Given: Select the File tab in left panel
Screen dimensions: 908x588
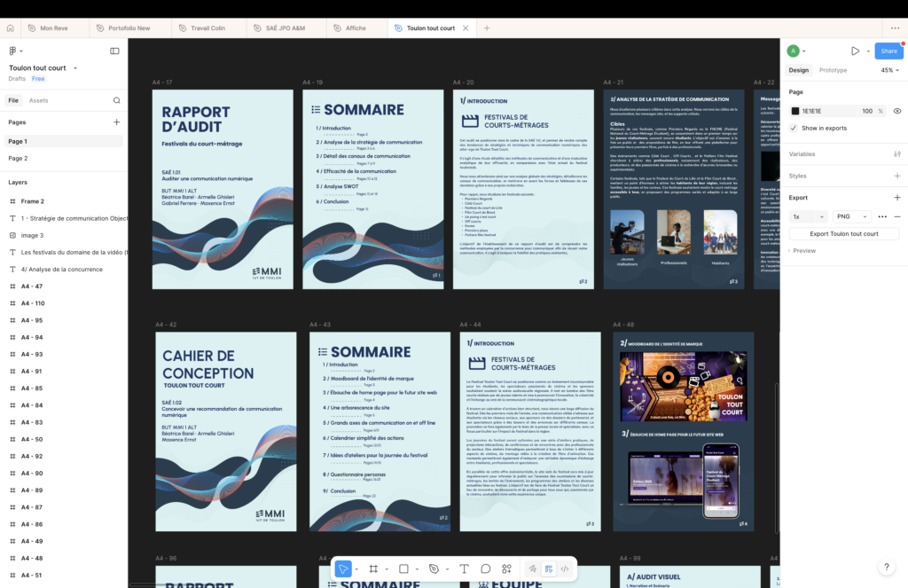Looking at the screenshot, I should (x=13, y=100).
